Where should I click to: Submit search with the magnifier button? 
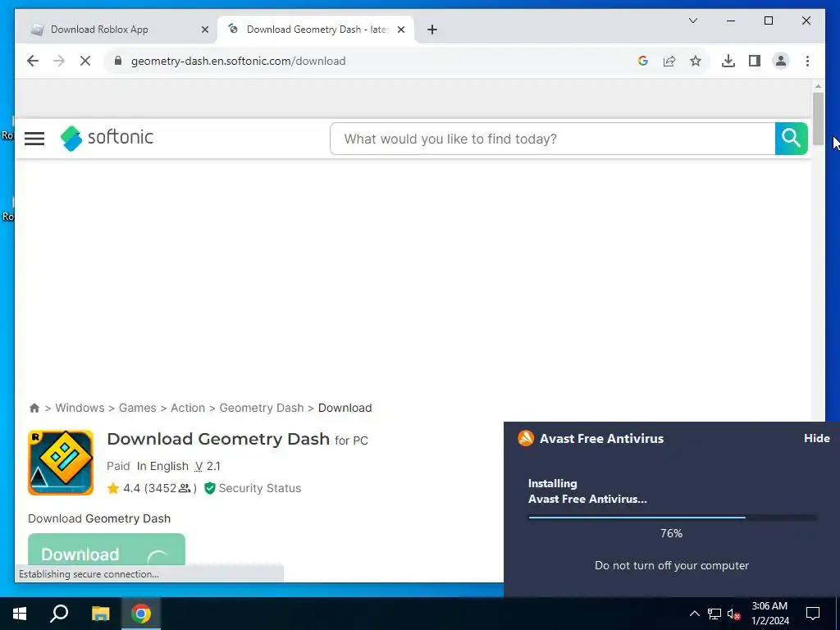pos(792,139)
